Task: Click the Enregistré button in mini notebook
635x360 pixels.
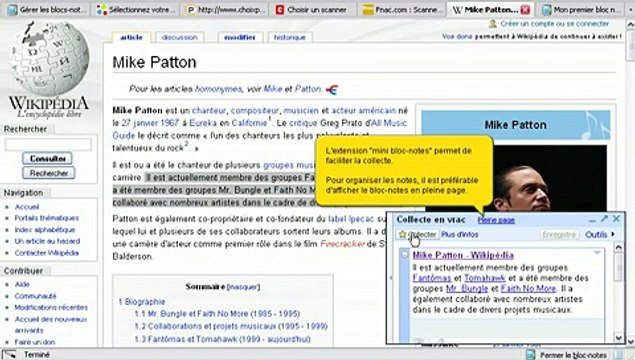Action: (x=559, y=234)
